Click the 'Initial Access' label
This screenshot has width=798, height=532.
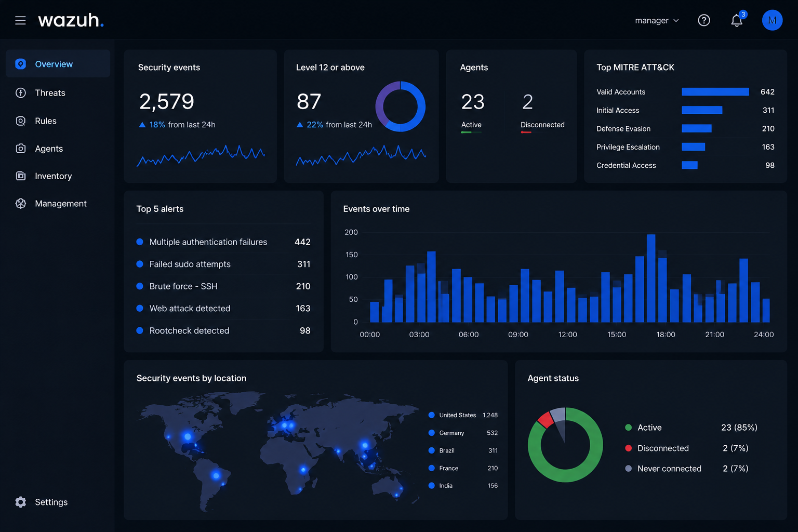click(x=618, y=110)
